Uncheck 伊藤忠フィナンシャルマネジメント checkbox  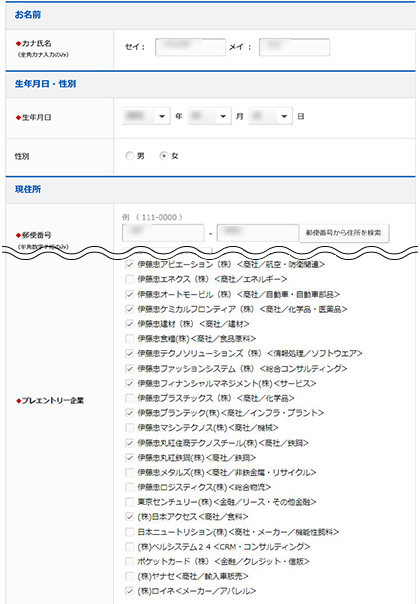[130, 383]
